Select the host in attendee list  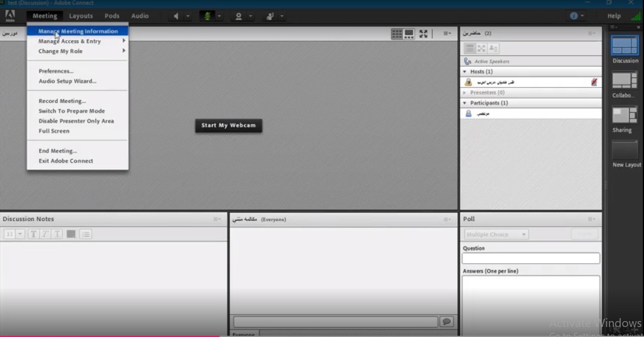[531, 82]
